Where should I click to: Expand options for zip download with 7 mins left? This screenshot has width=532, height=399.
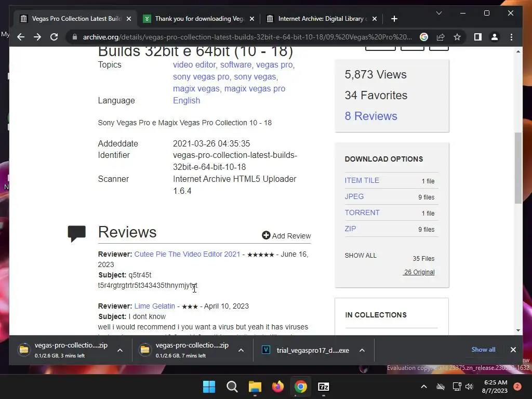[x=241, y=350]
